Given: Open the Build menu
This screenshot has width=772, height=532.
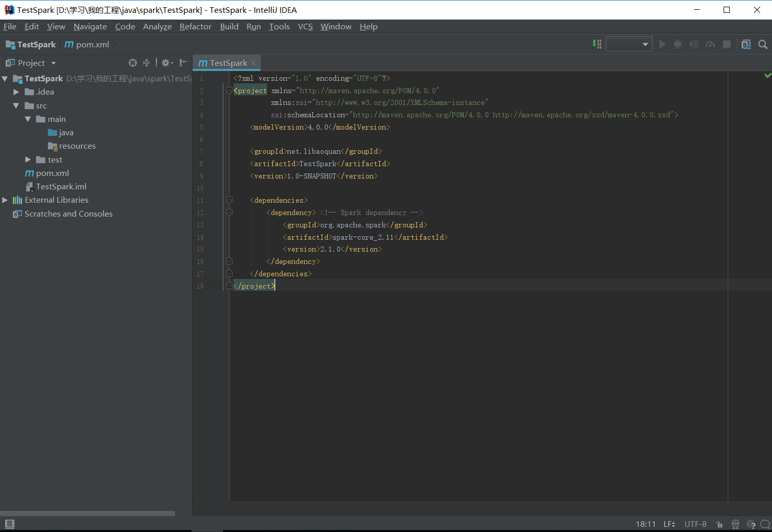Looking at the screenshot, I should pos(229,27).
